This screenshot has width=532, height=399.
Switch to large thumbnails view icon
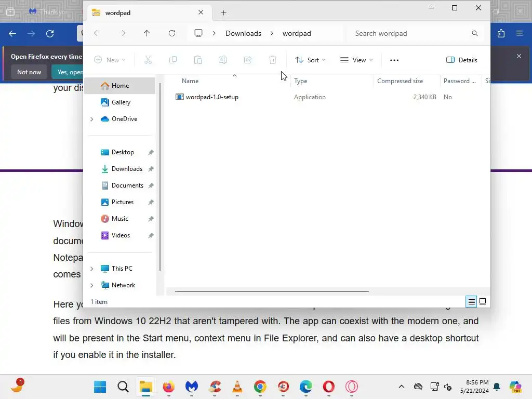click(483, 301)
